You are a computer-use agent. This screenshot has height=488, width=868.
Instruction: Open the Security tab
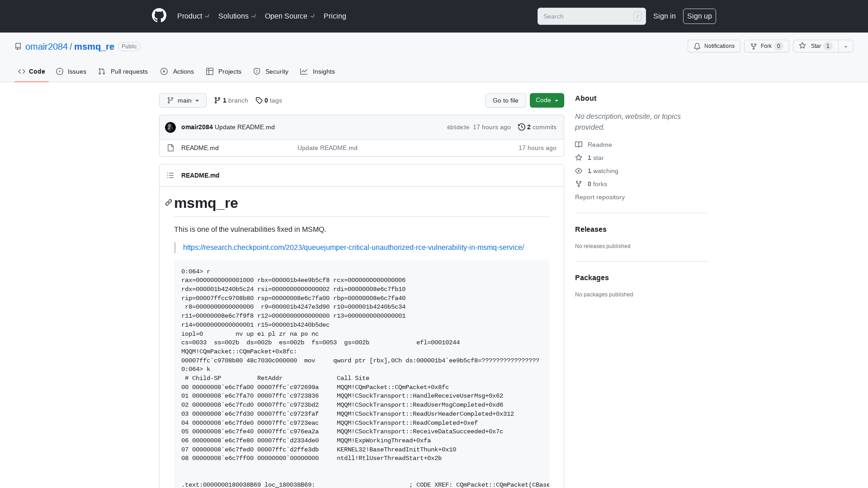(271, 71)
